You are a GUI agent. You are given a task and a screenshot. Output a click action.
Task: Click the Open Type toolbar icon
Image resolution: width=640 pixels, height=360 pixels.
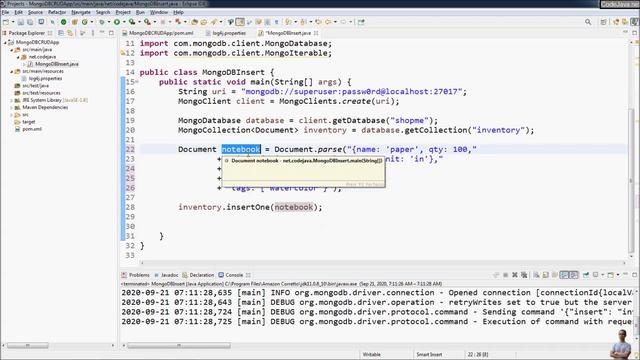click(195, 22)
